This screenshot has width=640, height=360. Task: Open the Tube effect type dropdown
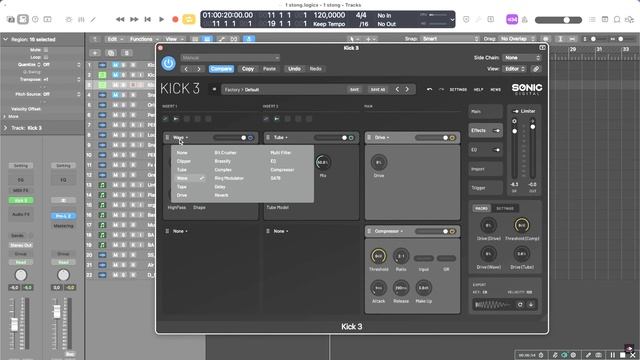(280, 138)
